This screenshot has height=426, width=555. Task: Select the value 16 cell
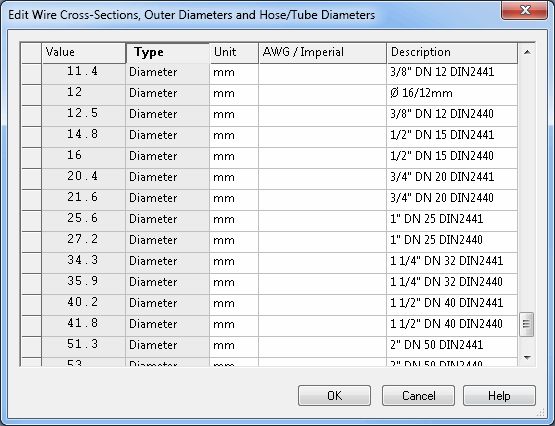point(84,157)
